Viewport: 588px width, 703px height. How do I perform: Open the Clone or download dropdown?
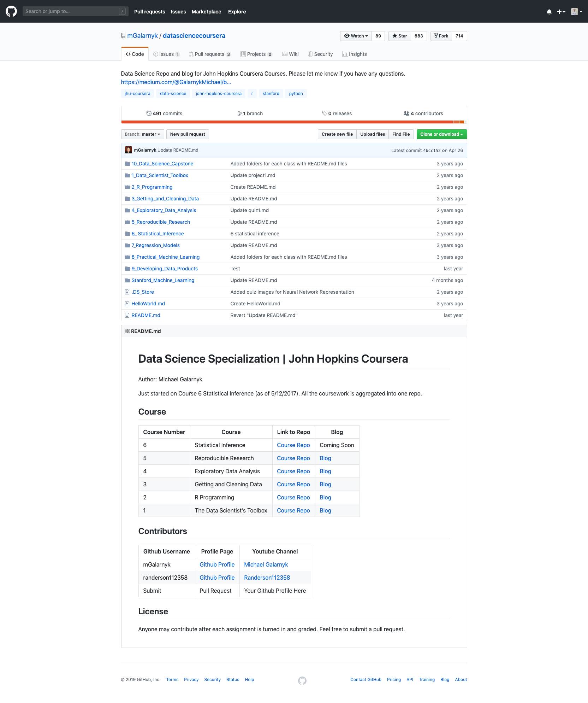(442, 134)
